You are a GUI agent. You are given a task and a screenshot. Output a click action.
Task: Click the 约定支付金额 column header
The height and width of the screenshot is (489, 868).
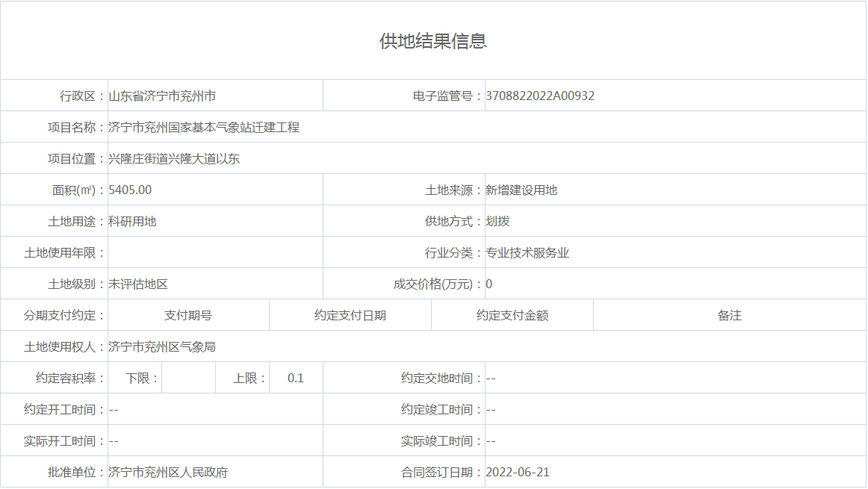coord(512,315)
